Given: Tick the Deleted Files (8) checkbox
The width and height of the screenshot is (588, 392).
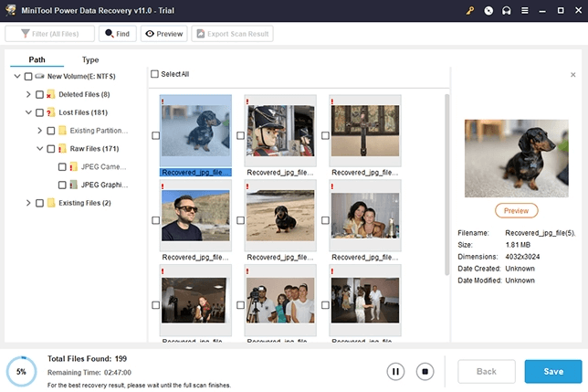Looking at the screenshot, I should 39,94.
